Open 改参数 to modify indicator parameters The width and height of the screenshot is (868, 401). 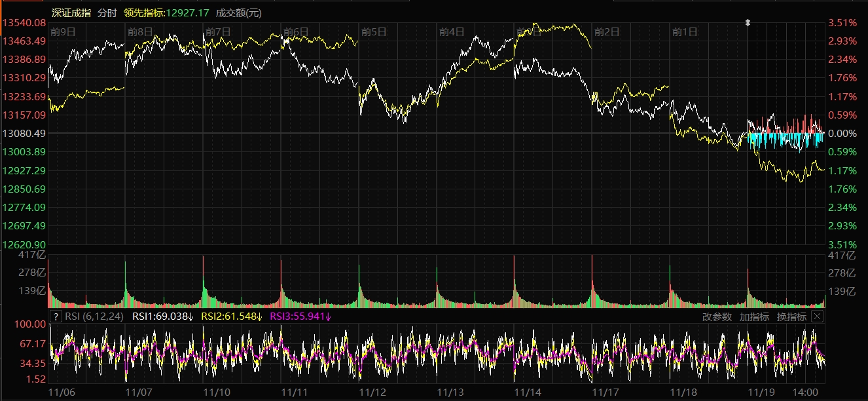717,316
